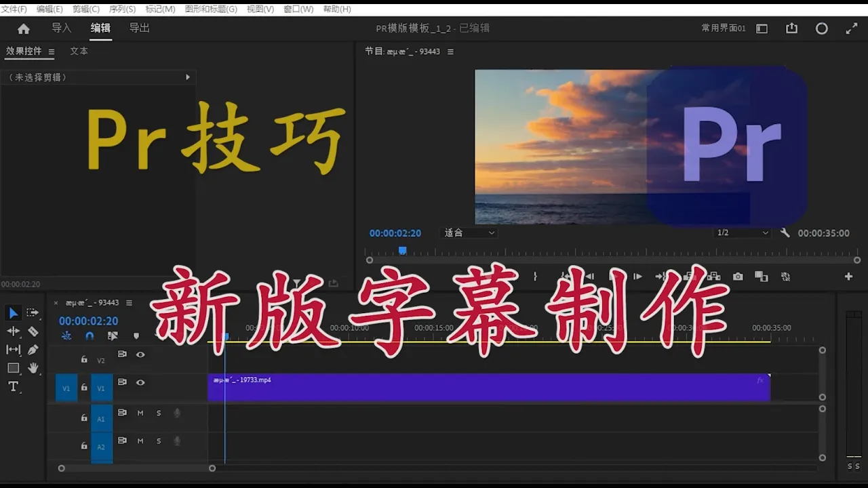
Task: Maximize video output to full screen
Action: 852,28
